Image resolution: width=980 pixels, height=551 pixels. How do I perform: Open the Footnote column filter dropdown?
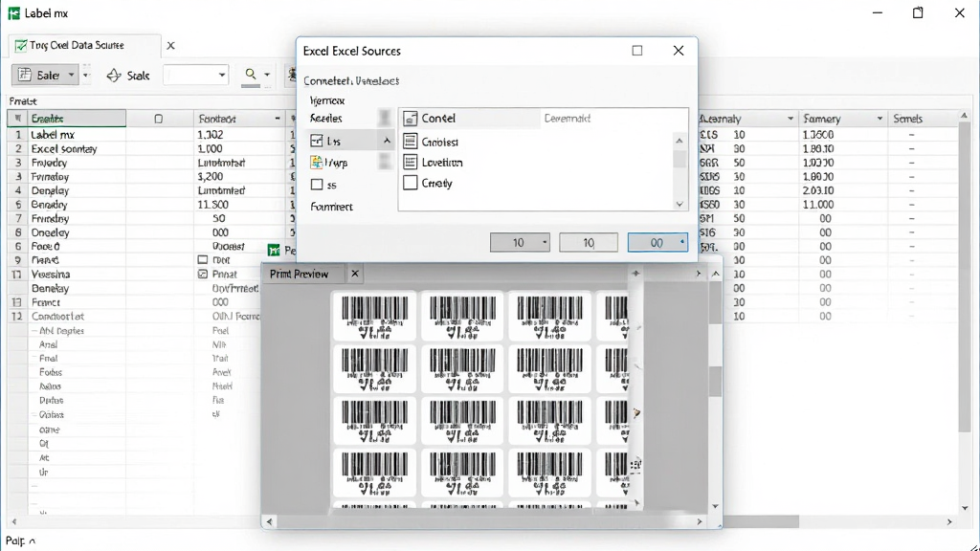click(278, 119)
